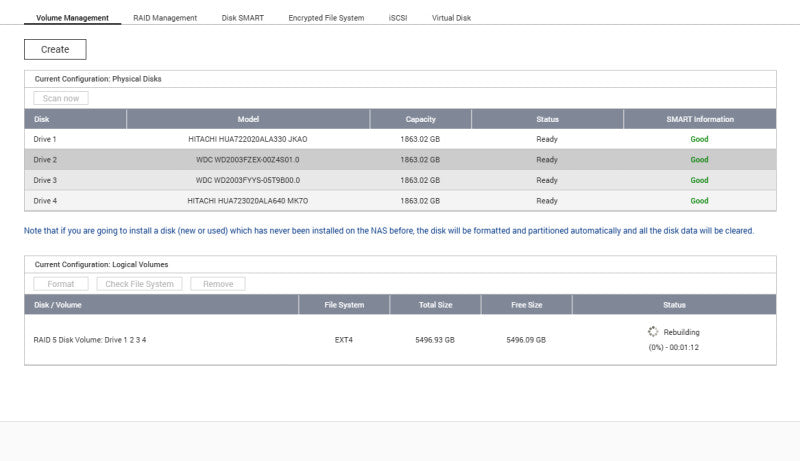Open Drive 3 Good SMART link

(x=699, y=180)
